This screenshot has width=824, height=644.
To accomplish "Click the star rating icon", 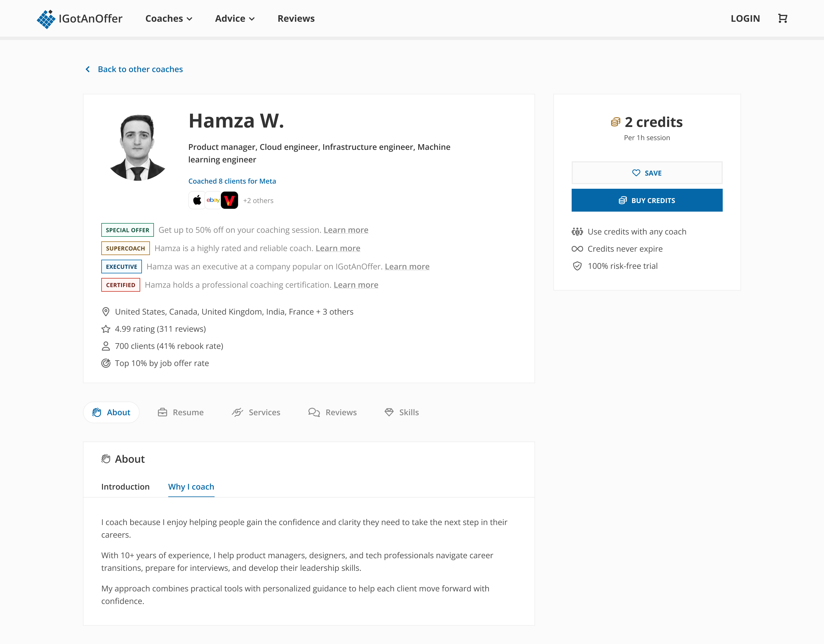I will (x=106, y=329).
